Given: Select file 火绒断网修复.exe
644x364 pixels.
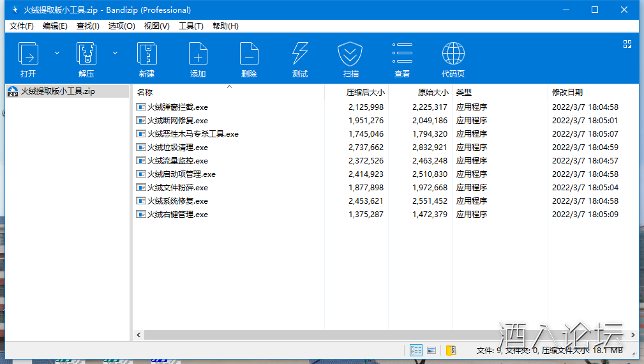Looking at the screenshot, I should point(177,121).
